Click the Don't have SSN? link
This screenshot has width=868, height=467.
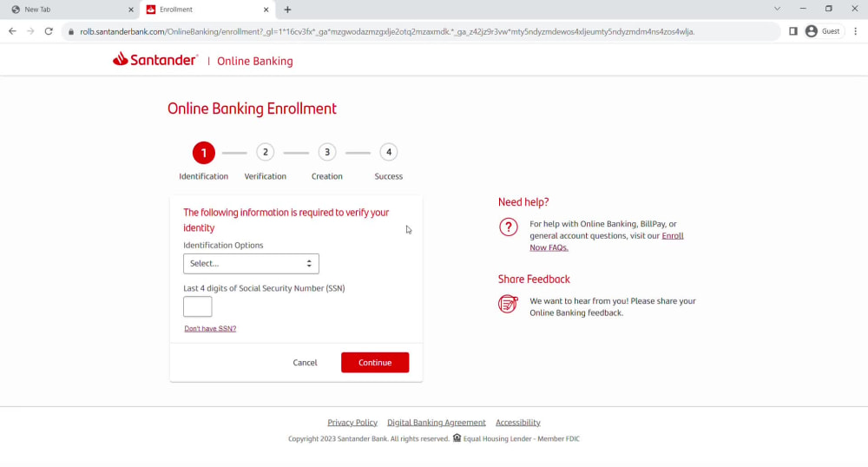210,329
